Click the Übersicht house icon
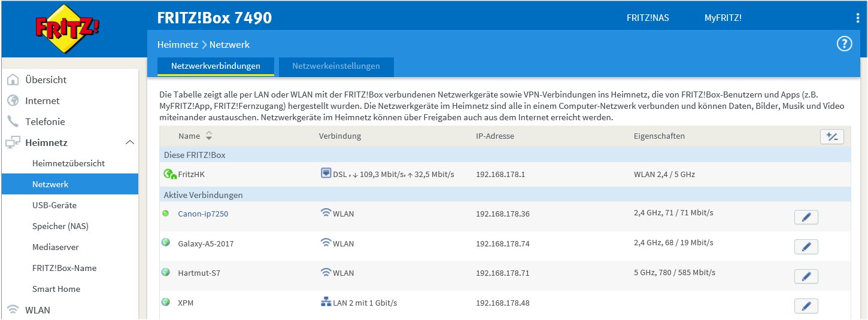Screen dimensions: 868x320 coord(13,80)
